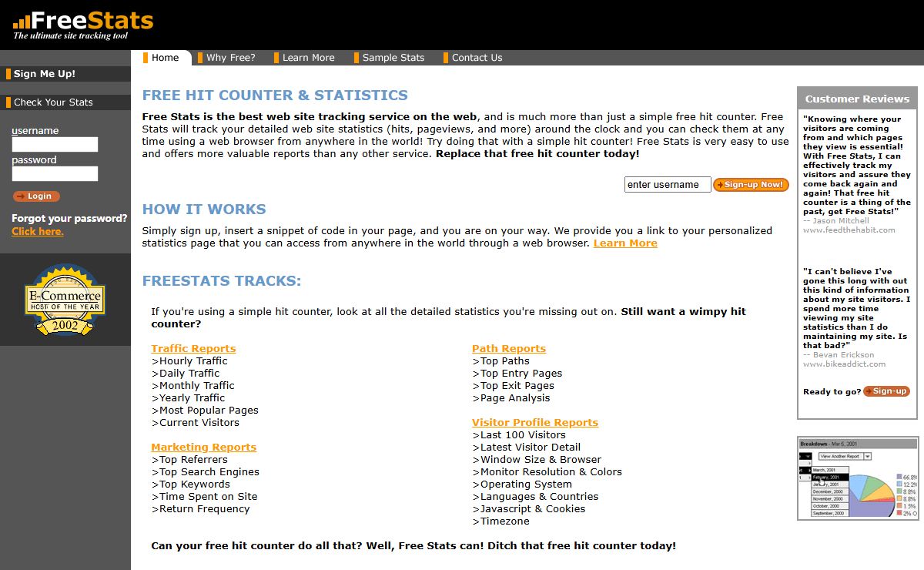
Task: Click Check Your Stats sidebar heading
Action: click(52, 102)
